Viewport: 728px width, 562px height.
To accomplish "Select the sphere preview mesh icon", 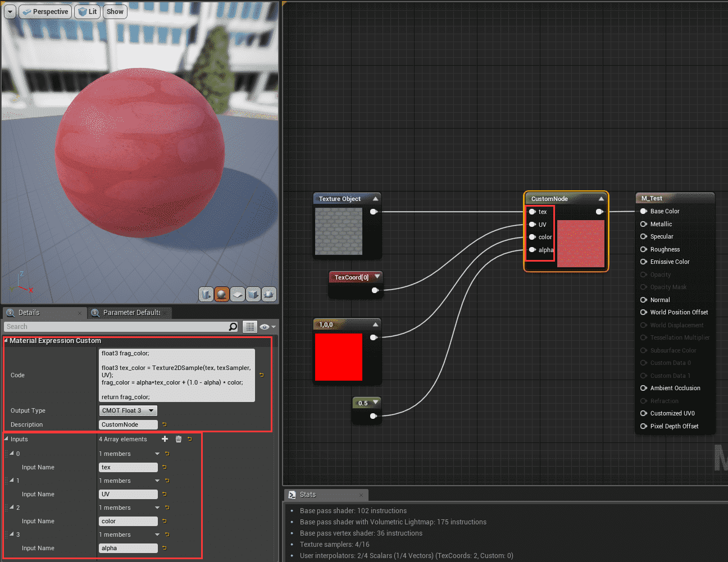I will coord(222,294).
